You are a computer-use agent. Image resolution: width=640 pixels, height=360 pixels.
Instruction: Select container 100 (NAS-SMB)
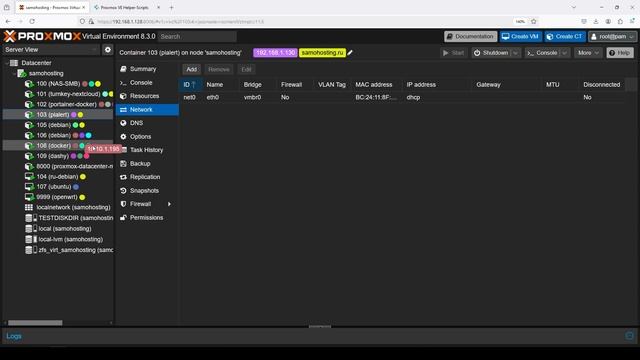coord(58,84)
